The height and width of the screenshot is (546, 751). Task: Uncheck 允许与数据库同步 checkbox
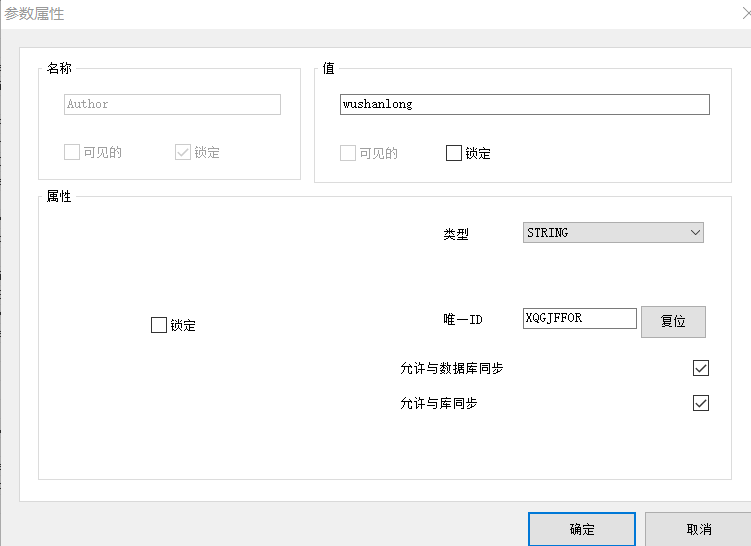(701, 368)
